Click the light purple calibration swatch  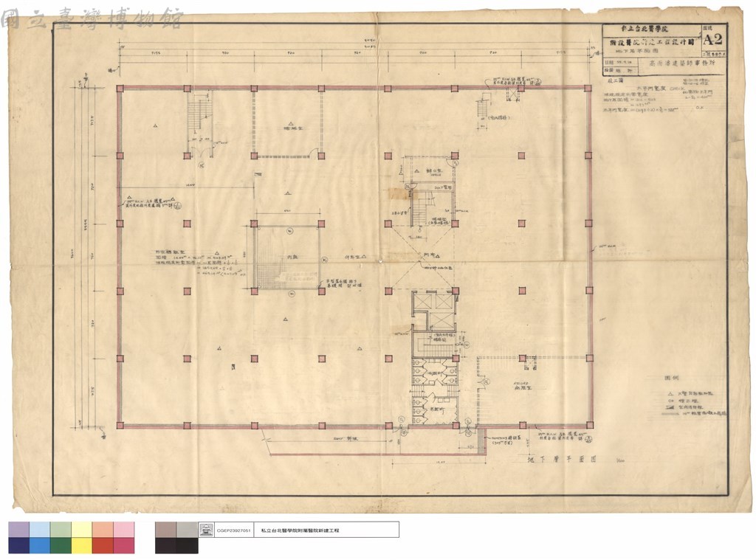tap(18, 530)
